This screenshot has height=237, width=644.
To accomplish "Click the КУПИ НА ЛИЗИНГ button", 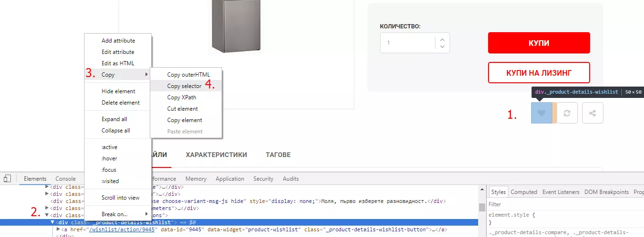I will pyautogui.click(x=539, y=73).
